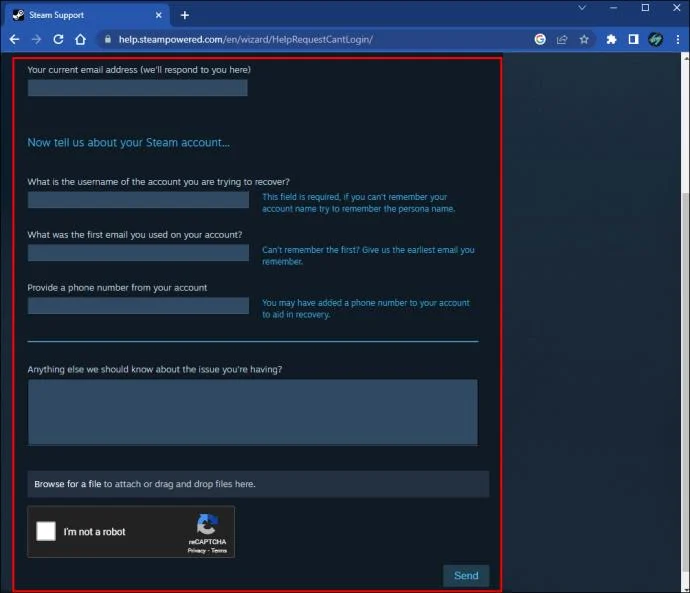Open the Chrome profile avatar
690x593 pixels.
tap(655, 40)
